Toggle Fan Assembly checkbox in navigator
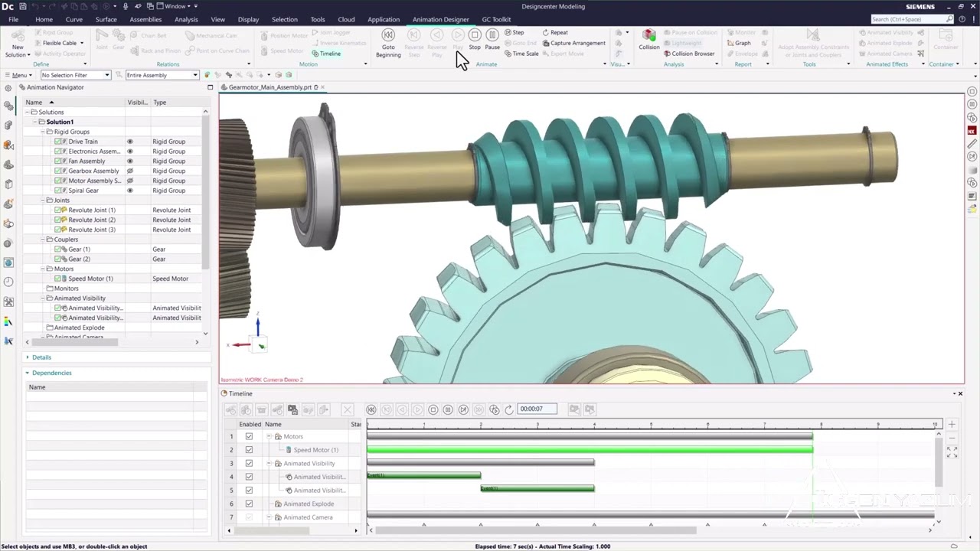Screen dimensions: 980x551 click(58, 161)
